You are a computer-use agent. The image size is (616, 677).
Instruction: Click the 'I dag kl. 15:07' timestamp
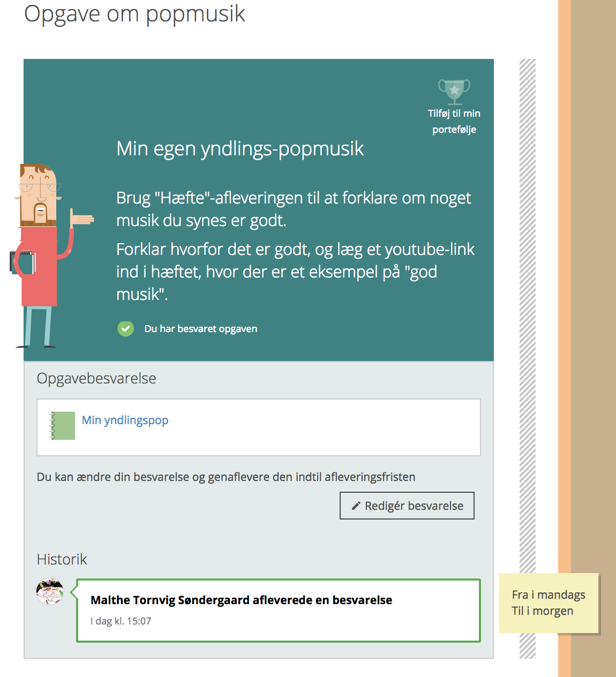[x=121, y=621]
